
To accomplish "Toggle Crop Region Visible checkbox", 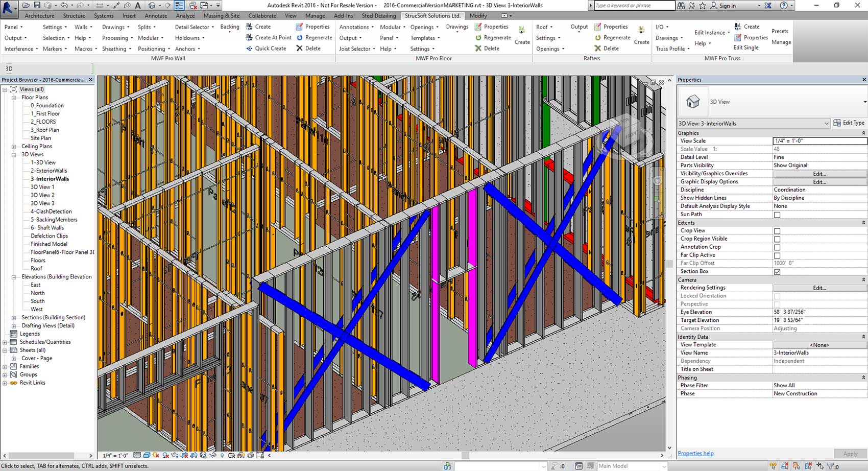I will [x=777, y=239].
